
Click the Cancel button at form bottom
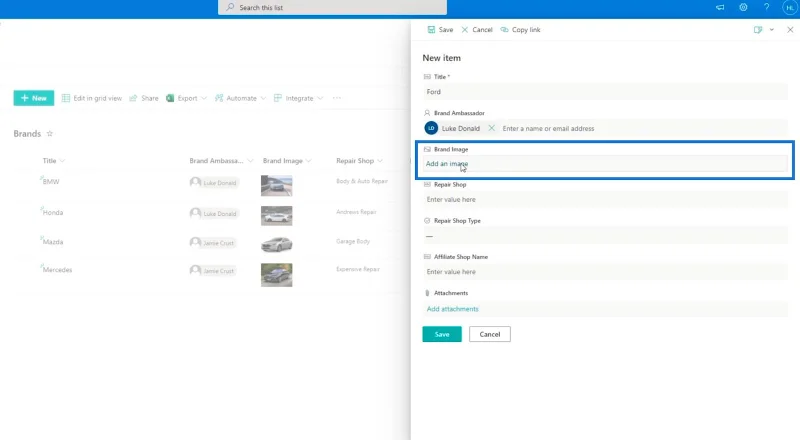(490, 334)
